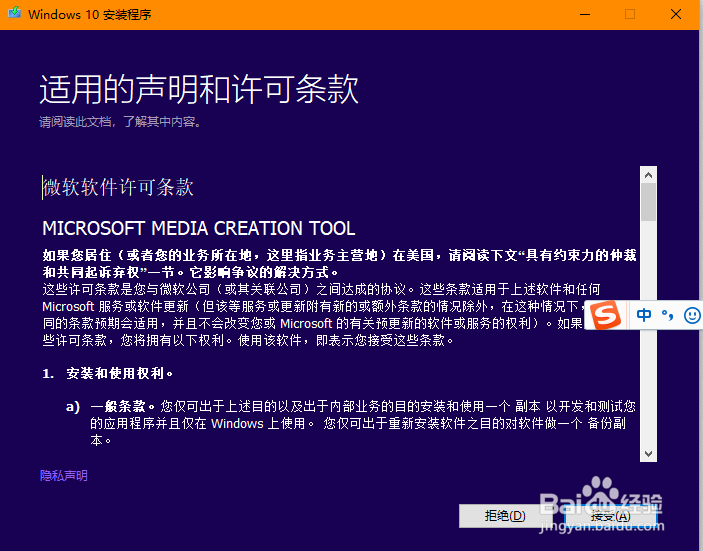
Task: Click license scrollbar up arrow
Action: click(648, 175)
